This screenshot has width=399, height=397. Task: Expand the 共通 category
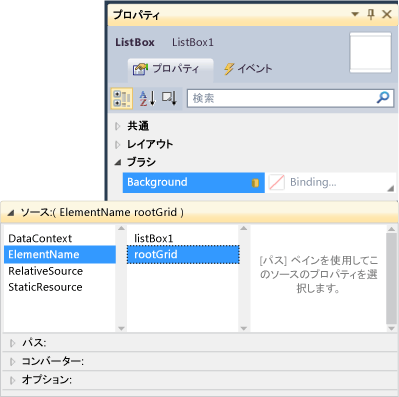(x=117, y=126)
